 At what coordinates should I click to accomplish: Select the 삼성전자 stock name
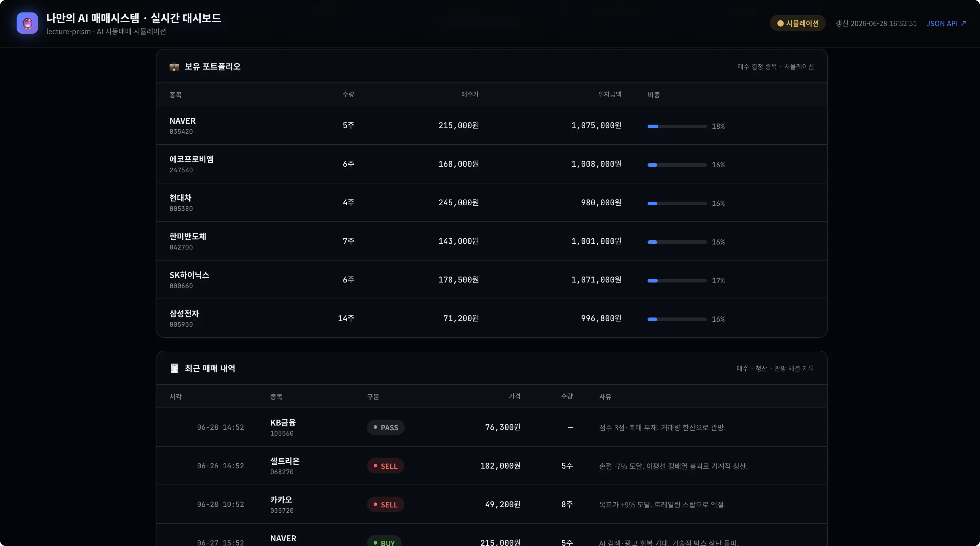coord(184,314)
